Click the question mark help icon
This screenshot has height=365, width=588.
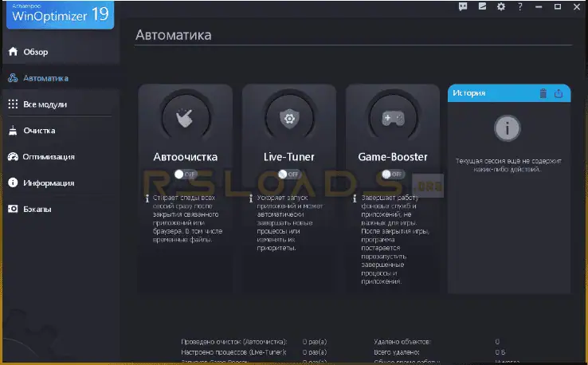click(520, 6)
